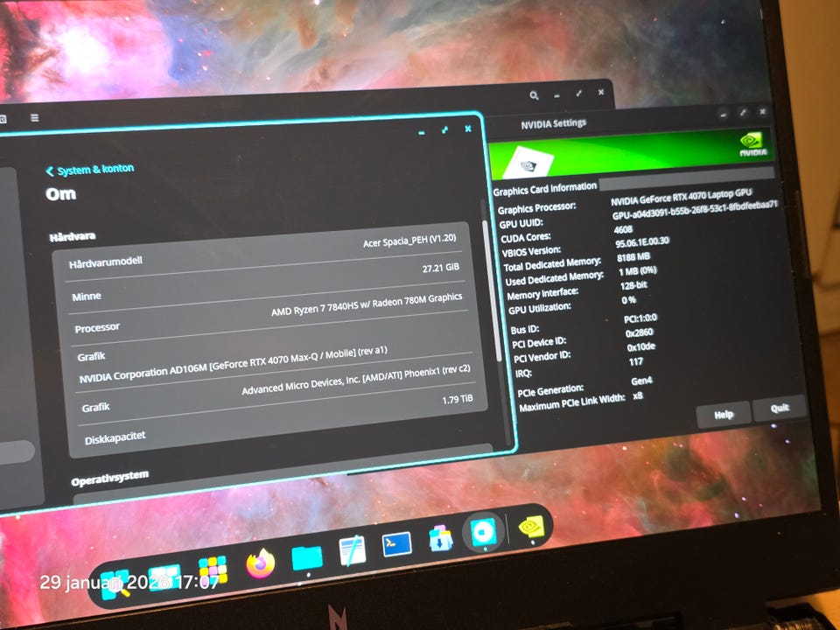Click the 27.21 GiB memory value
This screenshot has width=840, height=630.
pos(440,268)
